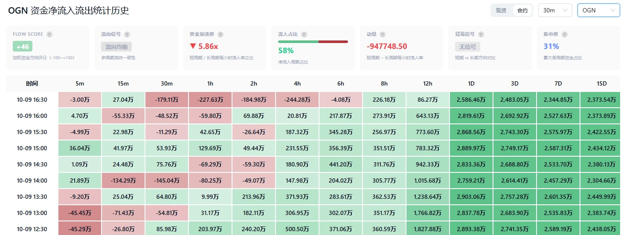Screen dimensions: 644x235
Task: Select the 2h column header
Action: point(254,83)
